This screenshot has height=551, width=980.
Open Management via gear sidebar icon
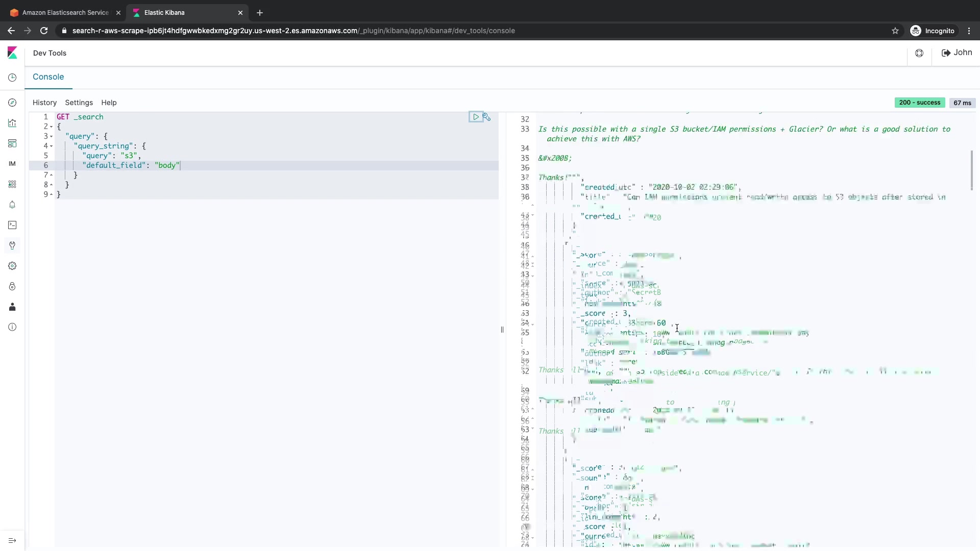(12, 266)
